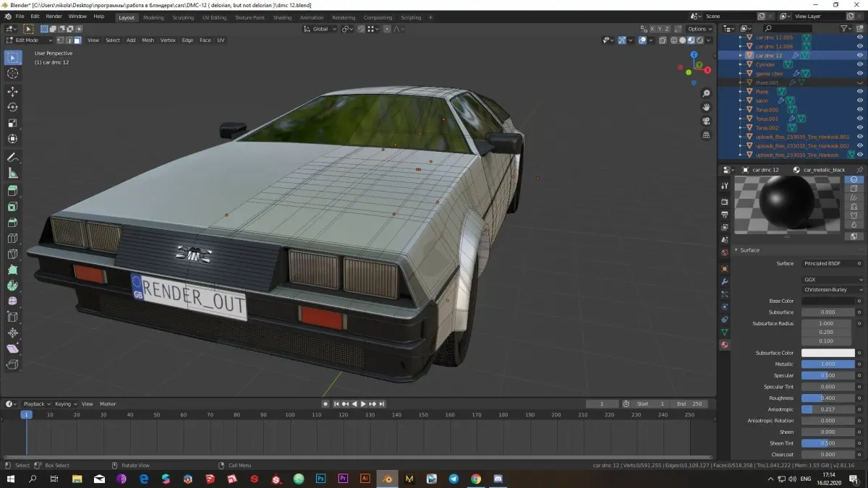Screen dimensions: 868x488
Task: Click the timeline Marker menu
Action: (108, 404)
